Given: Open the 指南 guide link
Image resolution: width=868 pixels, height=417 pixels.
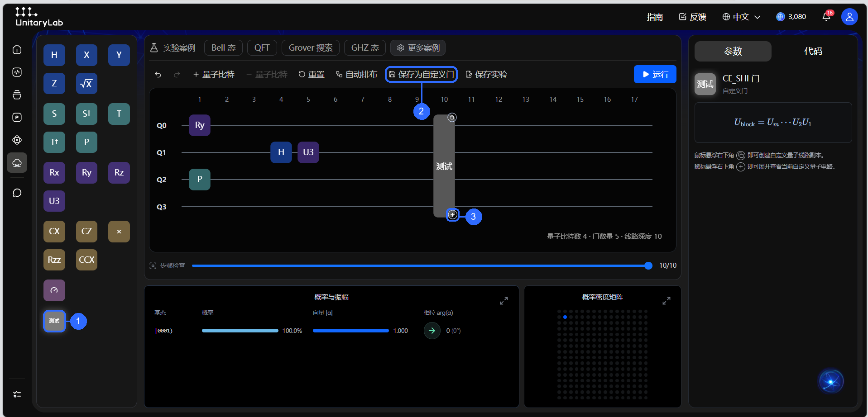Looking at the screenshot, I should (655, 17).
